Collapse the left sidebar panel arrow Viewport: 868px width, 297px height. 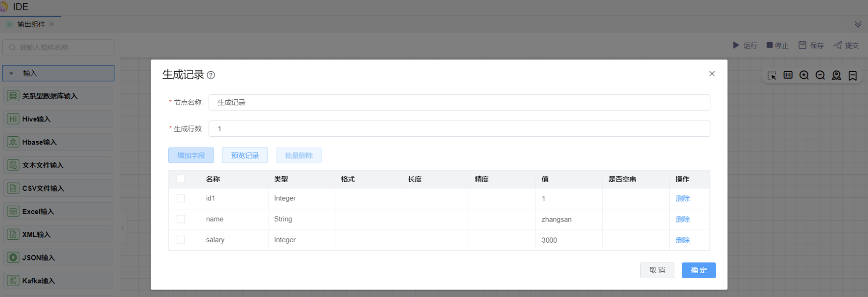pyautogui.click(x=123, y=228)
